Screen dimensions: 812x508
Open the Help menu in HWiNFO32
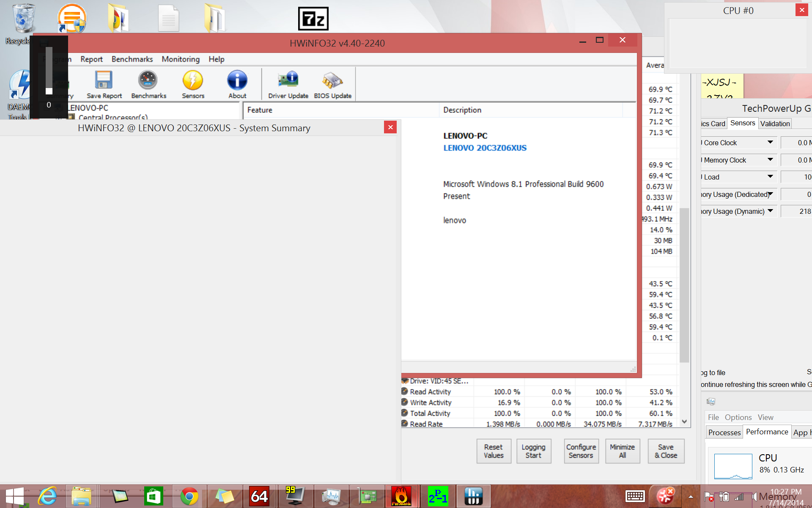pyautogui.click(x=216, y=59)
